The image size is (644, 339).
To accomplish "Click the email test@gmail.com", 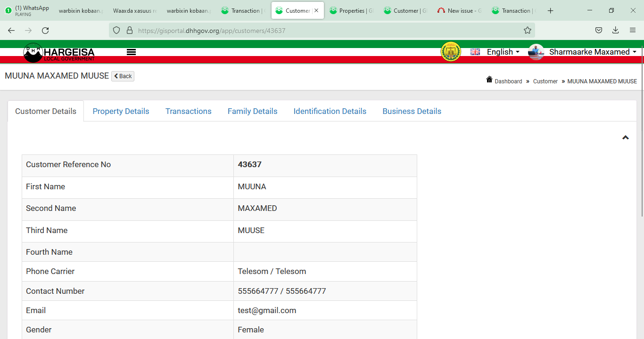I will pyautogui.click(x=267, y=310).
